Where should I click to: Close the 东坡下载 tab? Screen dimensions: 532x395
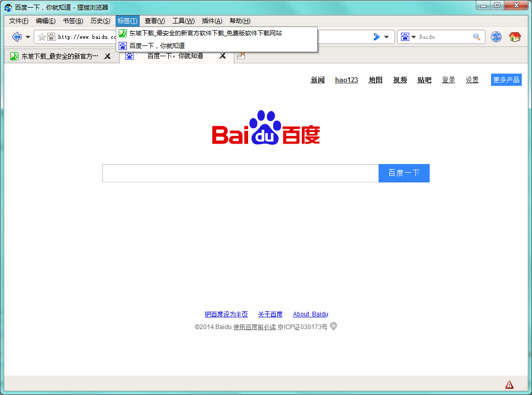pyautogui.click(x=107, y=56)
